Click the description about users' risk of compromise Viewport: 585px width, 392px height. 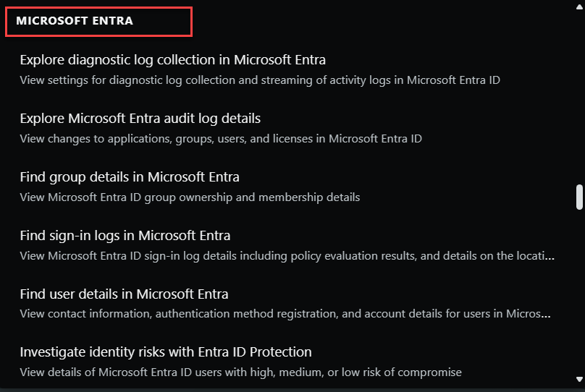point(240,372)
